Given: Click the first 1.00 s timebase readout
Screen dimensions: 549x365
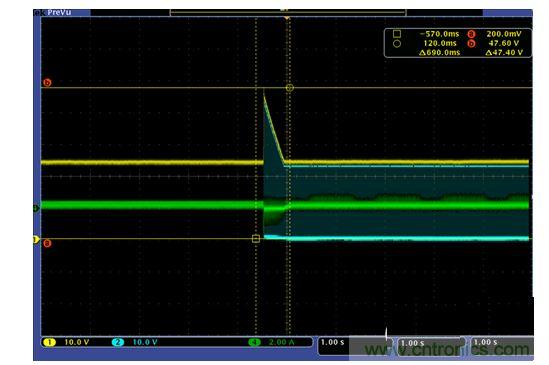Looking at the screenshot, I should point(333,342).
